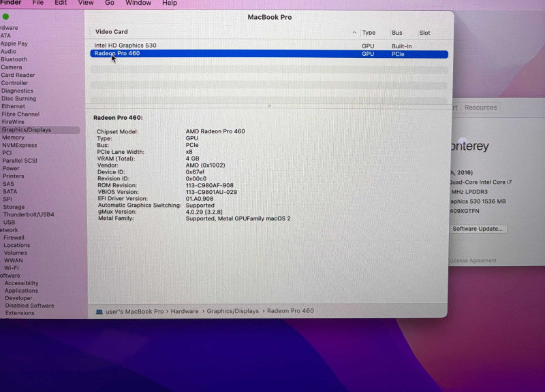This screenshot has width=545, height=392.
Task: Click Radeon Pro 460 in path bar
Action: (x=290, y=311)
